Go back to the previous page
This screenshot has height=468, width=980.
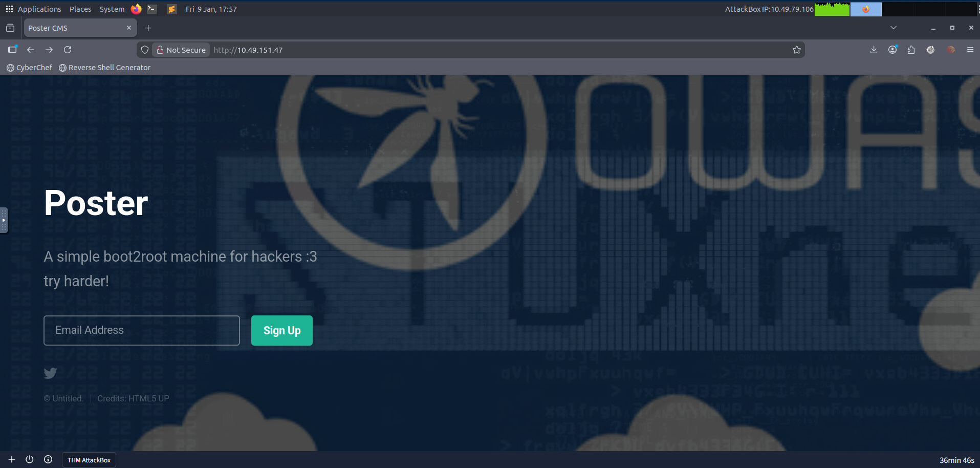[31, 50]
